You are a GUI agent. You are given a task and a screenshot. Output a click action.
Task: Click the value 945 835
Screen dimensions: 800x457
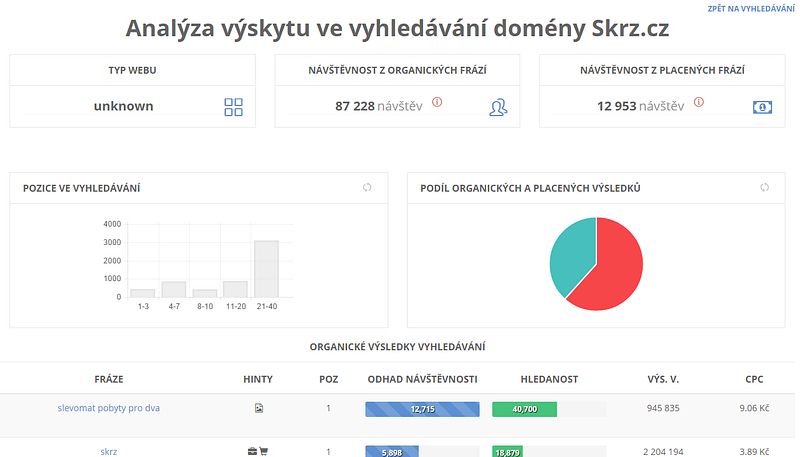[x=663, y=408]
